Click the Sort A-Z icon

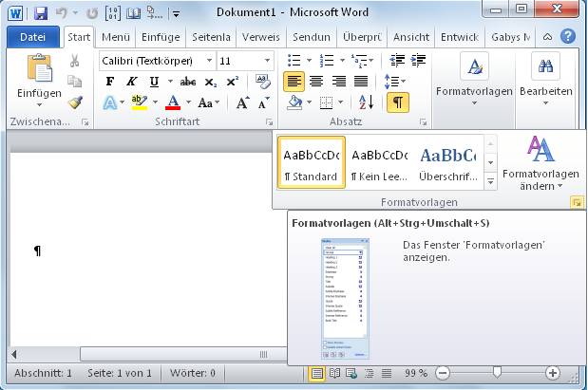pyautogui.click(x=366, y=102)
